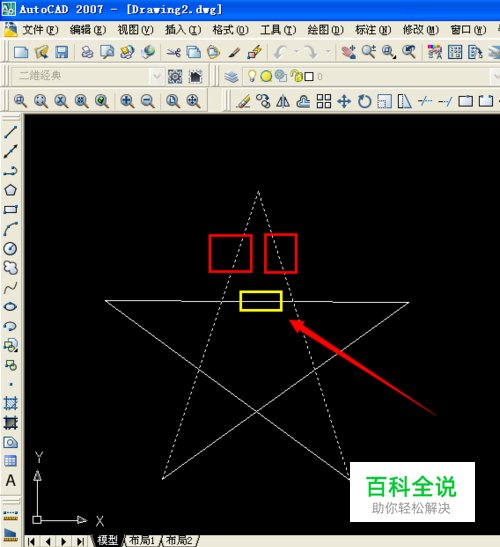The width and height of the screenshot is (500, 547).
Task: Select the Rectangle draw tool
Action: click(x=10, y=209)
